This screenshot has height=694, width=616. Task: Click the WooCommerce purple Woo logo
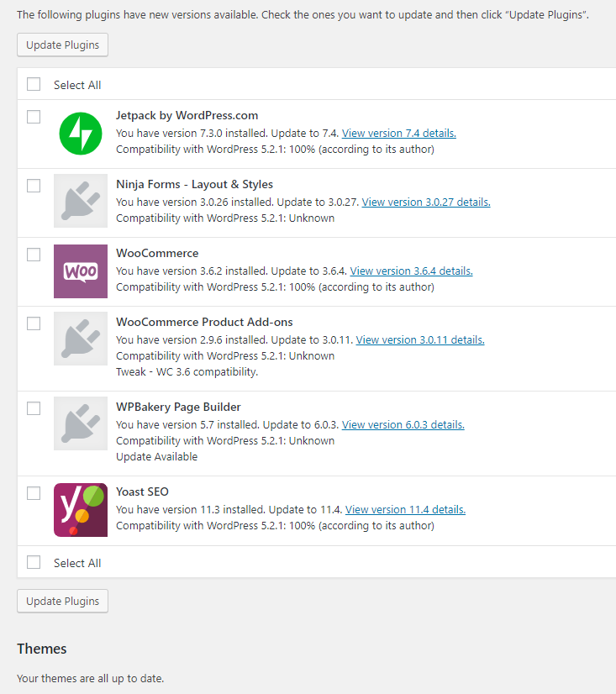[x=81, y=271]
